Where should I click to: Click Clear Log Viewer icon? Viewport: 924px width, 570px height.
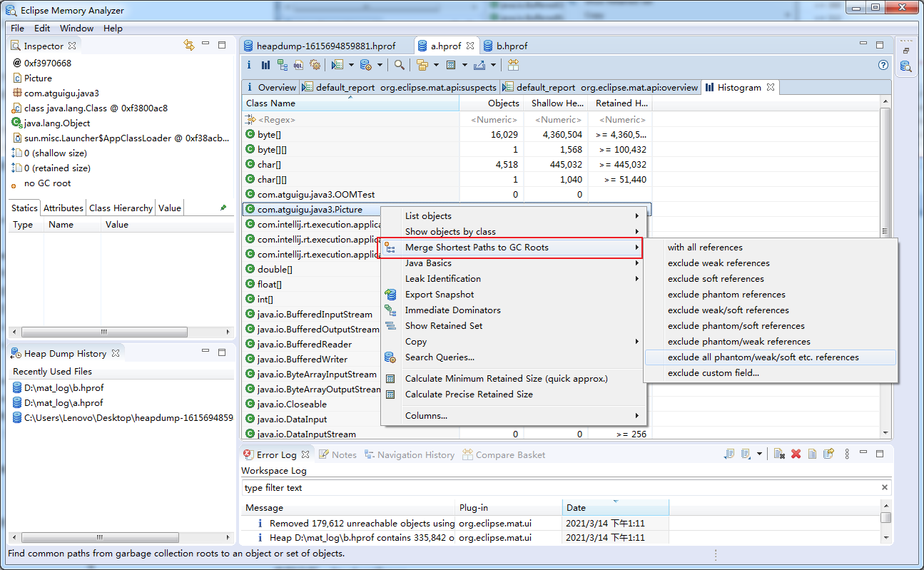click(780, 454)
